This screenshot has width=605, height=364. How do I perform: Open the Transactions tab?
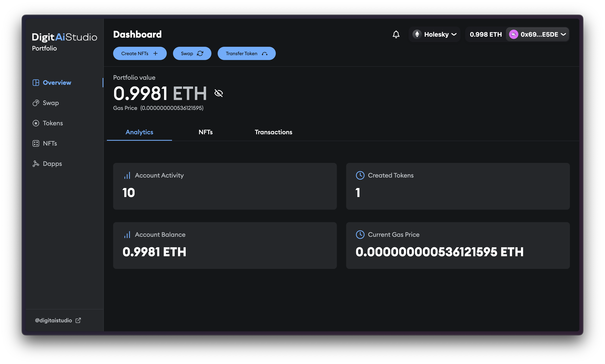click(273, 132)
